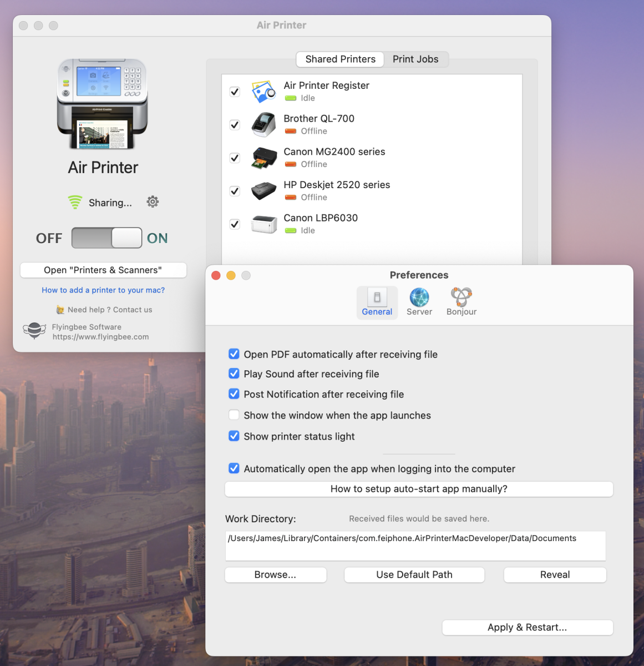Click the Air Printer Register Idle status light
This screenshot has width=644, height=666.
tap(291, 98)
